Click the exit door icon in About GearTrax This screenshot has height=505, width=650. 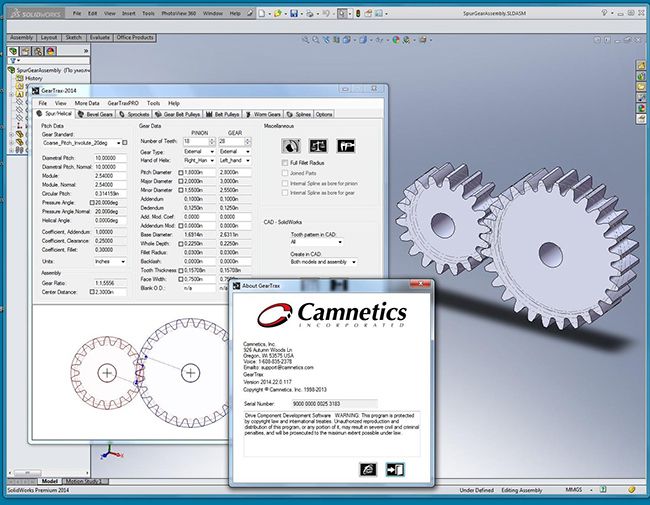[x=395, y=469]
